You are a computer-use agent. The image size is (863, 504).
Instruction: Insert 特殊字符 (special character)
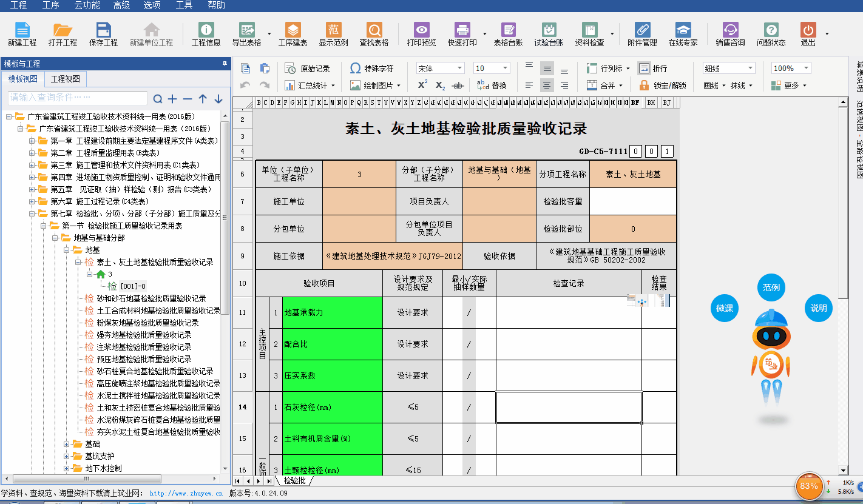click(x=371, y=69)
